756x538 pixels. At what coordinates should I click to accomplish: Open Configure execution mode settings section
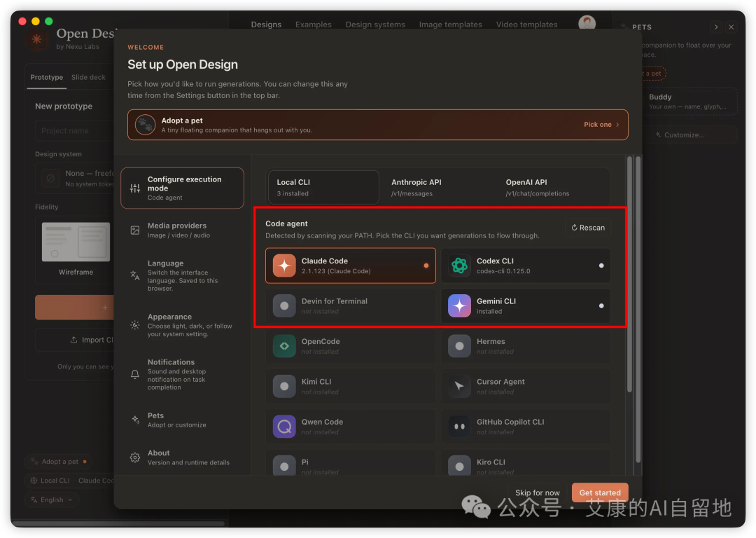(182, 188)
